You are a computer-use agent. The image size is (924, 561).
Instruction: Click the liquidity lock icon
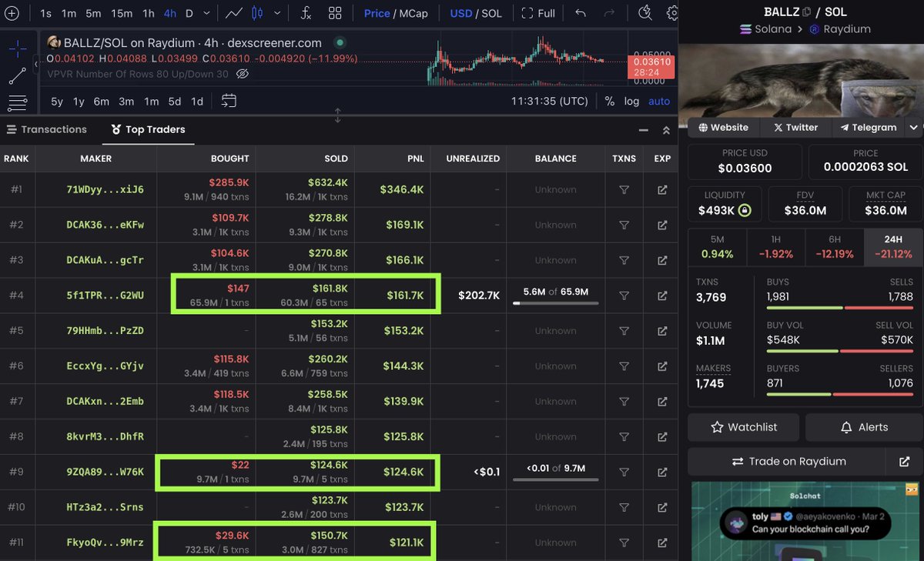click(x=744, y=210)
